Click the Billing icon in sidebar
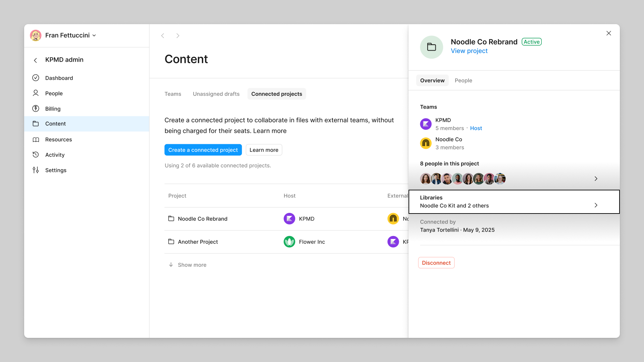The image size is (644, 362). tap(36, 108)
